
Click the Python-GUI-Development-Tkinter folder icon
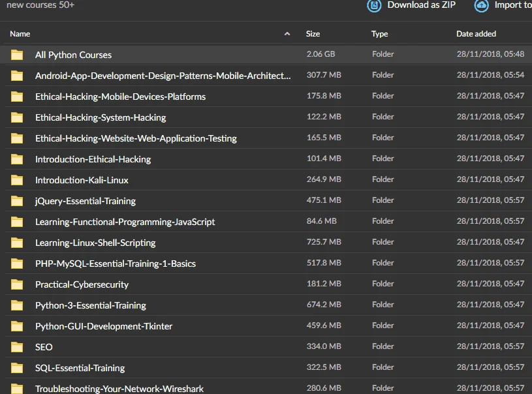point(17,327)
